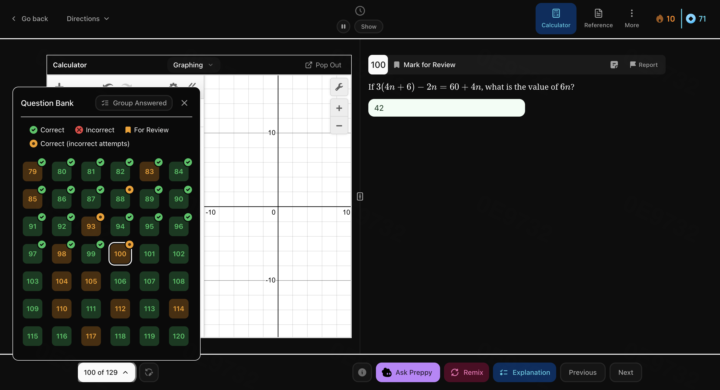720x390 pixels.
Task: Jump to question 120
Action: [x=179, y=336]
